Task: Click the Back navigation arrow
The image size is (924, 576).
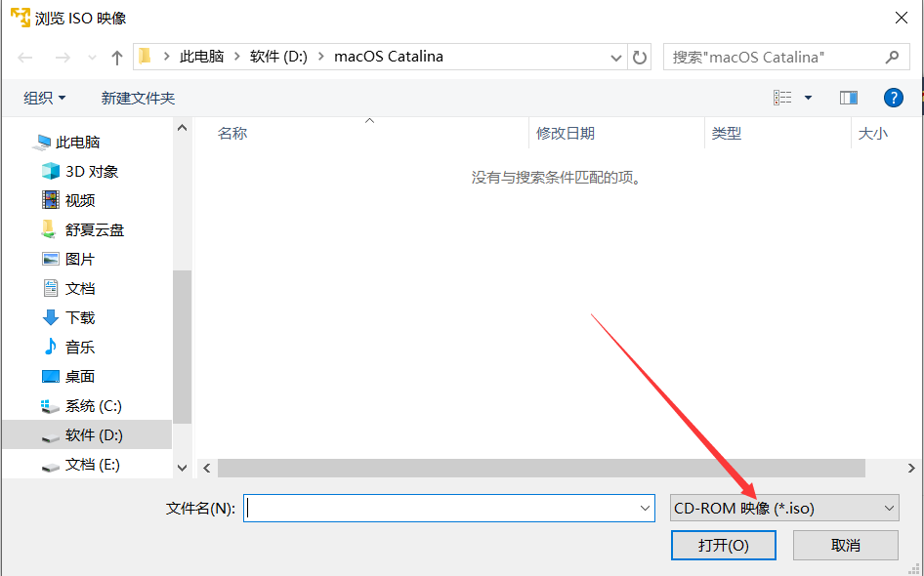Action: coord(24,58)
